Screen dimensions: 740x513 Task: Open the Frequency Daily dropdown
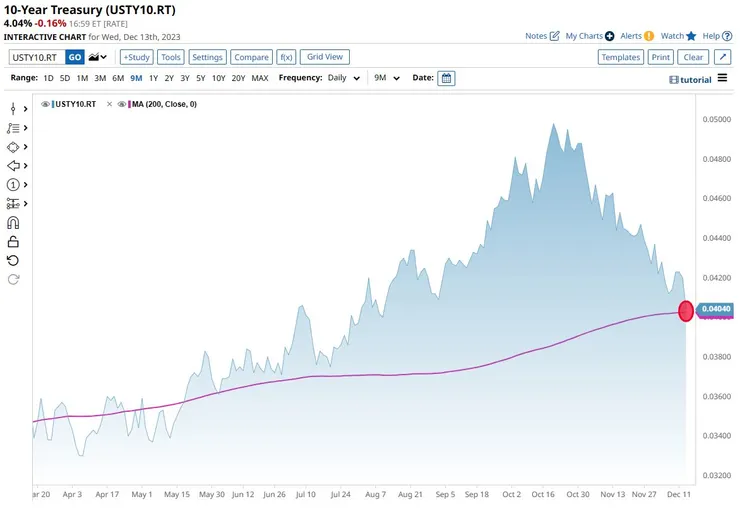(344, 78)
